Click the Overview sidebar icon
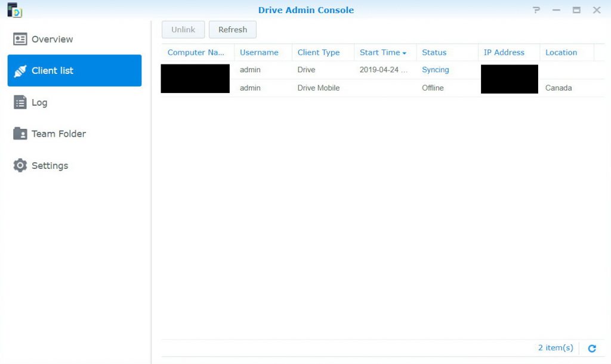611x364 pixels. 20,39
